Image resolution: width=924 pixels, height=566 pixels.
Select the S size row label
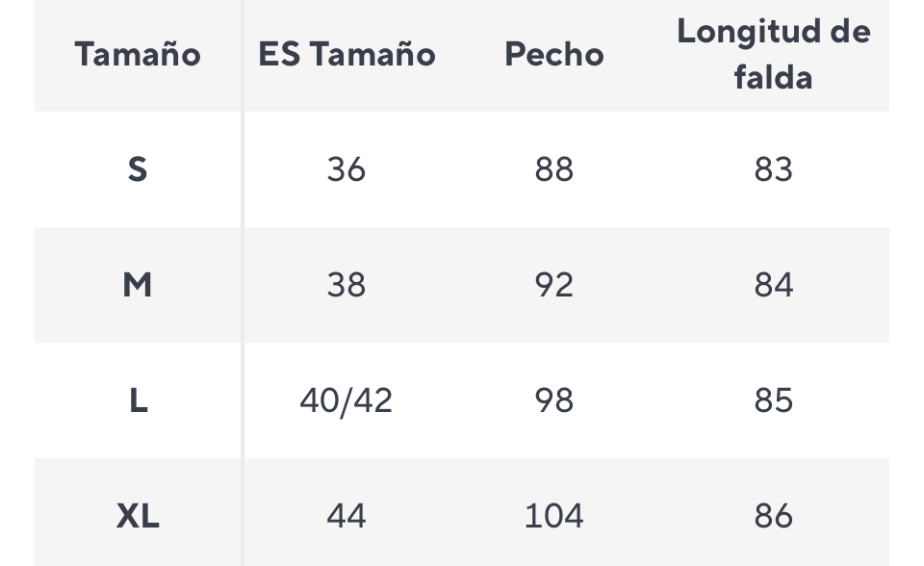(x=138, y=169)
